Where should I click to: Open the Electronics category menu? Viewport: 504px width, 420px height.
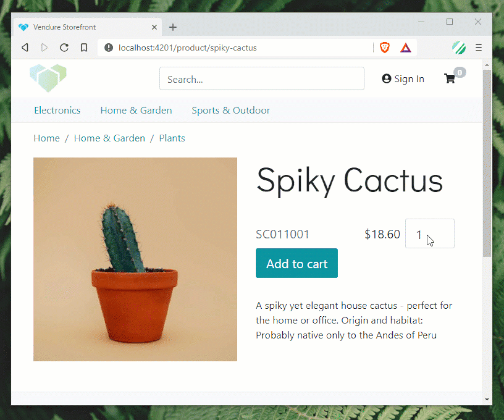point(57,110)
